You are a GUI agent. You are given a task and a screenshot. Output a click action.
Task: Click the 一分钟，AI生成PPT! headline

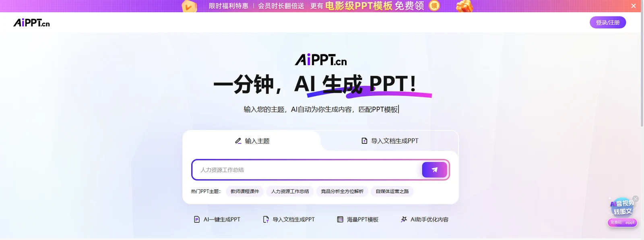pos(315,84)
